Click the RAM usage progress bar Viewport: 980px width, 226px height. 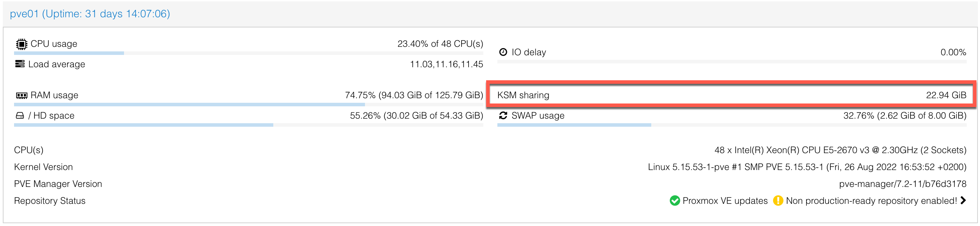pyautogui.click(x=248, y=105)
